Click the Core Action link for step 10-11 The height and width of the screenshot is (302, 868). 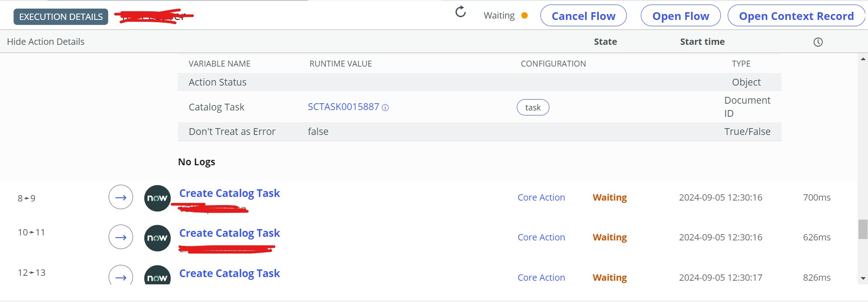click(541, 237)
